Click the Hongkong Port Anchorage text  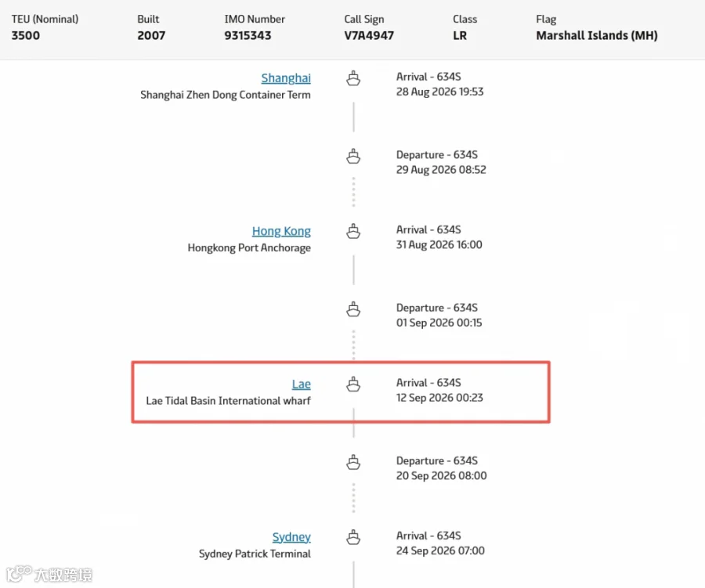pyautogui.click(x=249, y=248)
